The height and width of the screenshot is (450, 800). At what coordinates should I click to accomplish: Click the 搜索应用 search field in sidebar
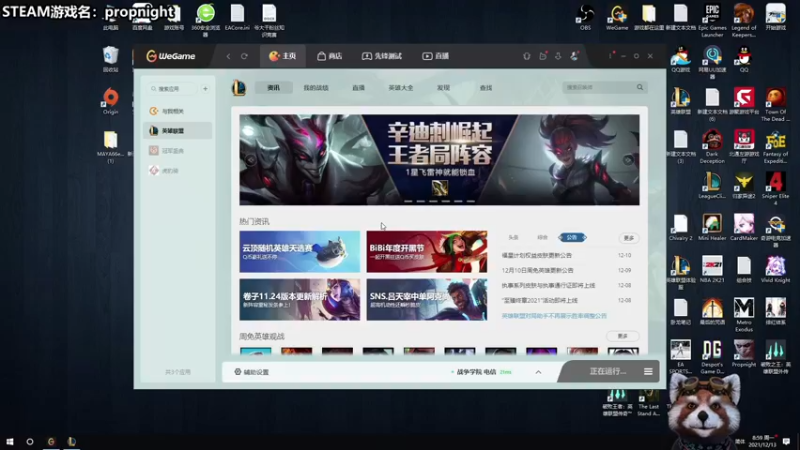[173, 89]
